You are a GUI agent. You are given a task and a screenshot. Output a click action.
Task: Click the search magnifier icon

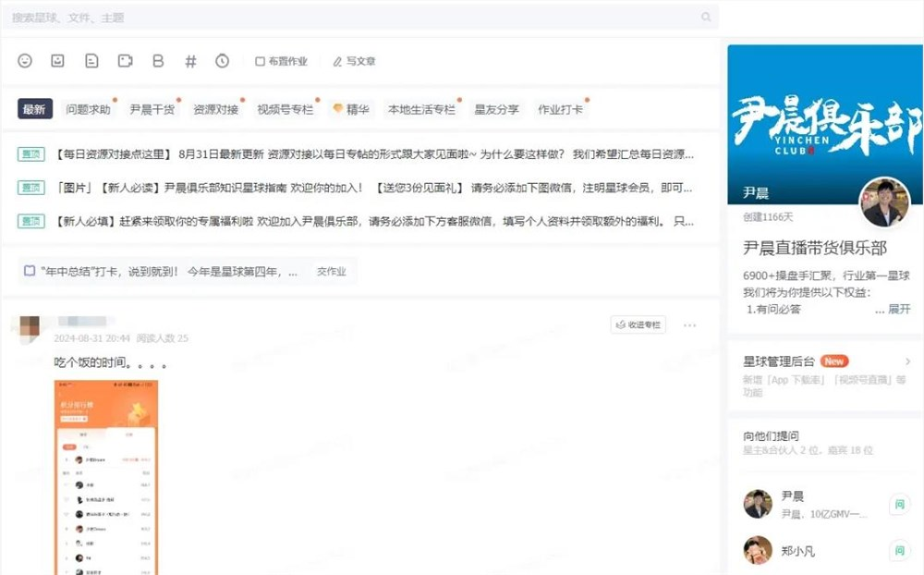706,17
